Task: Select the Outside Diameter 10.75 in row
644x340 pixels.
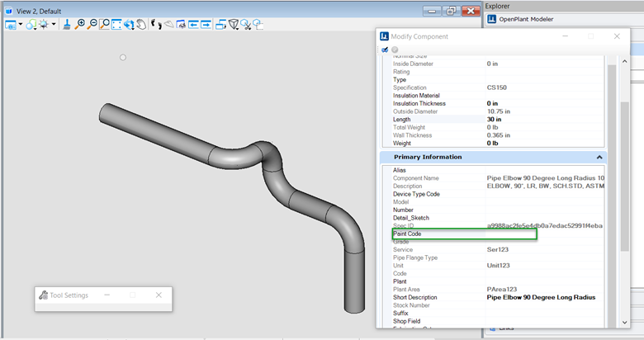Action: click(493, 111)
